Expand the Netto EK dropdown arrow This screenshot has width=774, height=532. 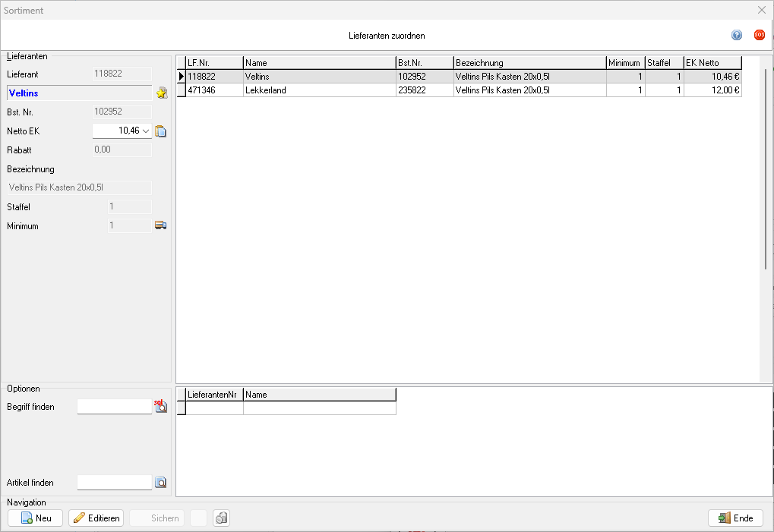click(x=147, y=131)
